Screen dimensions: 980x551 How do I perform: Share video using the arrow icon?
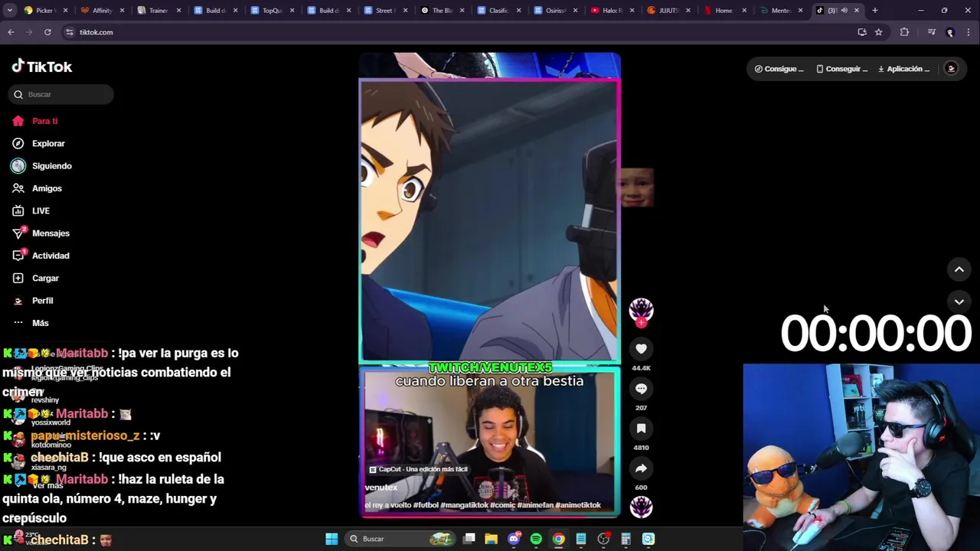tap(641, 468)
